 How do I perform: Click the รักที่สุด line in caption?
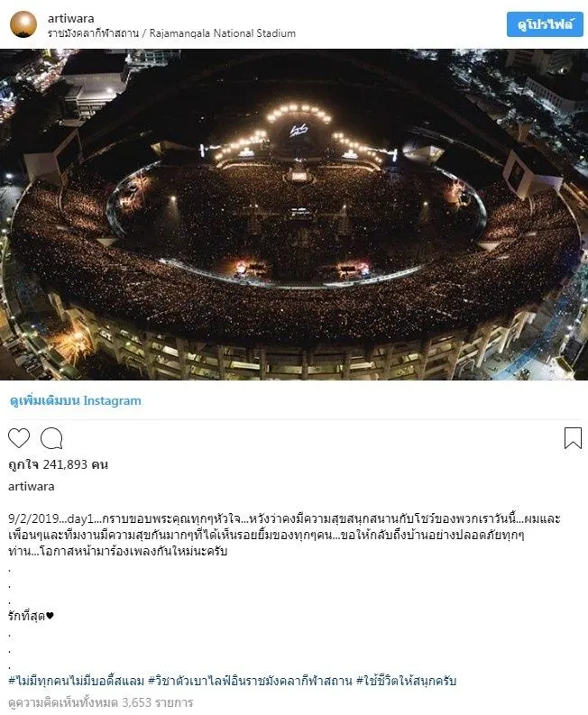pyautogui.click(x=31, y=616)
